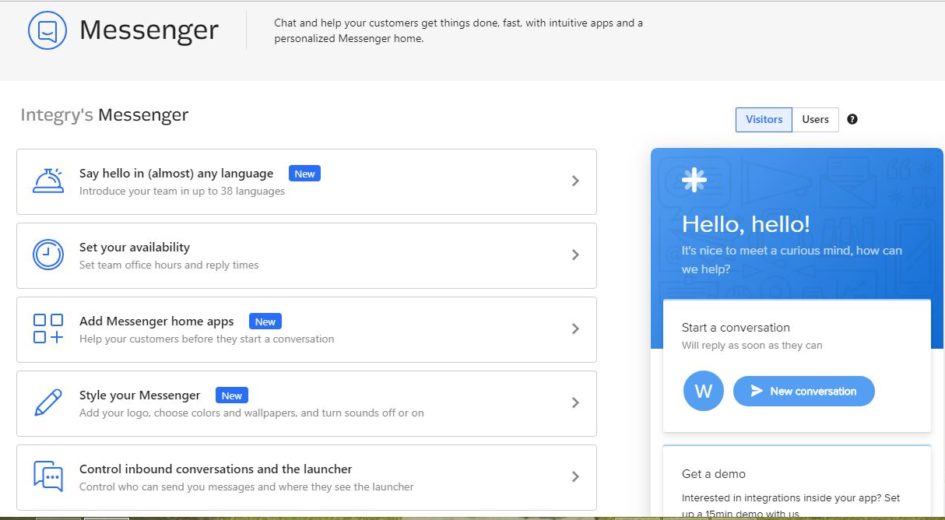Expand Say hello in any language chevron
Image resolution: width=945 pixels, height=520 pixels.
click(575, 181)
